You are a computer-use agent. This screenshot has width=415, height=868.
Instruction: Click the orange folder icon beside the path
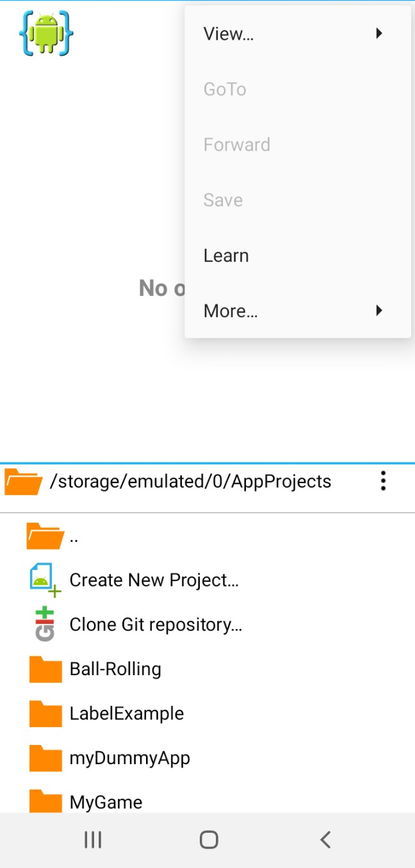coord(22,481)
